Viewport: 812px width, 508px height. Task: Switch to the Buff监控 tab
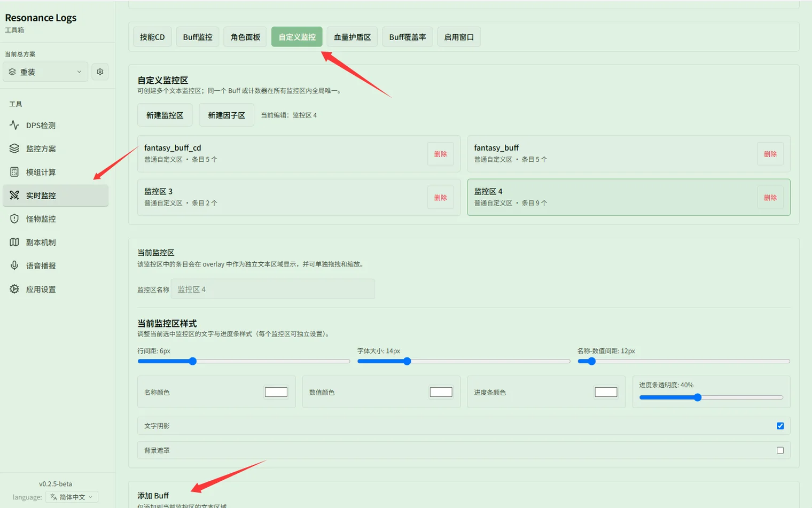click(198, 37)
